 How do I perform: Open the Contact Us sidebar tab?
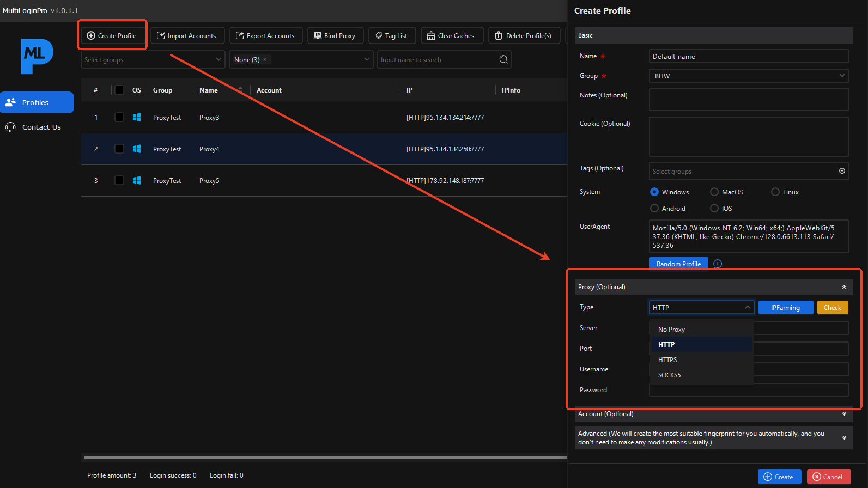coord(37,127)
